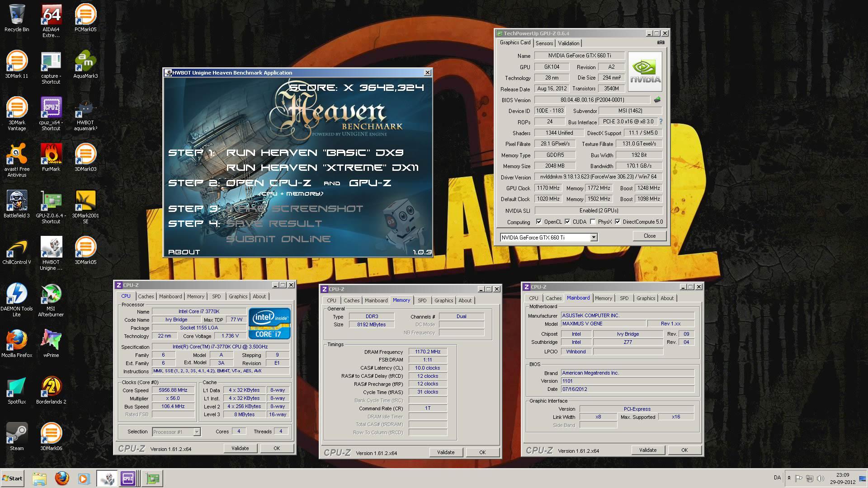Viewport: 868px width, 488px height.
Task: Click Bus Interface question mark in GPU-Z
Action: (660, 122)
